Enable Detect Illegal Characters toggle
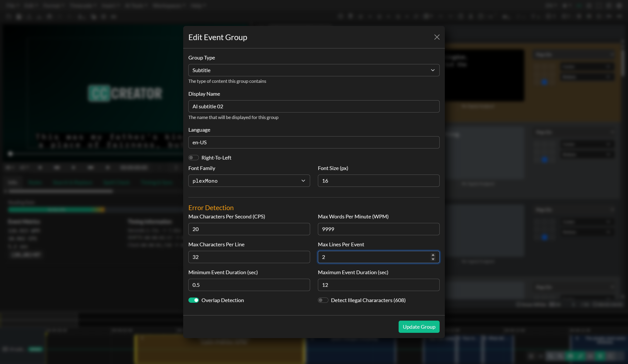 [323, 300]
